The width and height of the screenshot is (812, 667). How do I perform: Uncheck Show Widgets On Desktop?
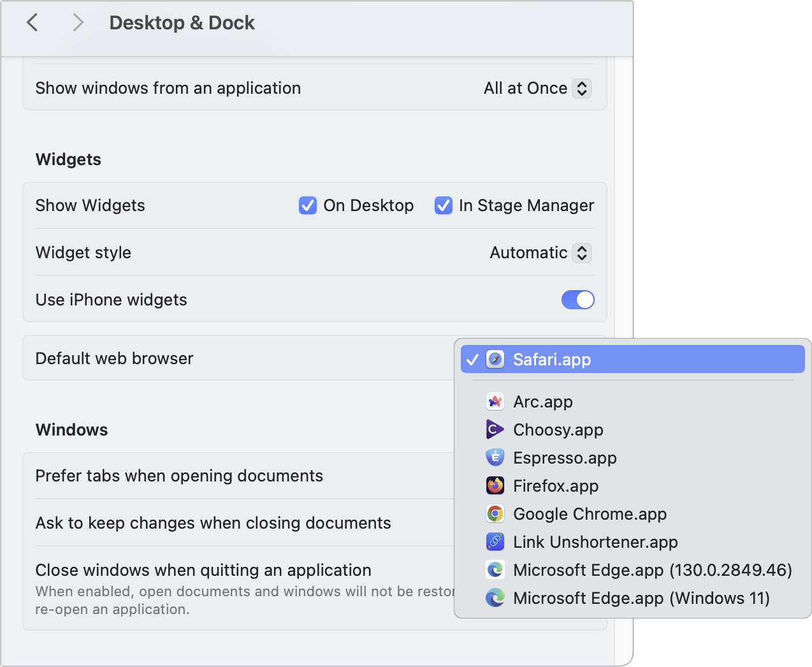point(308,205)
